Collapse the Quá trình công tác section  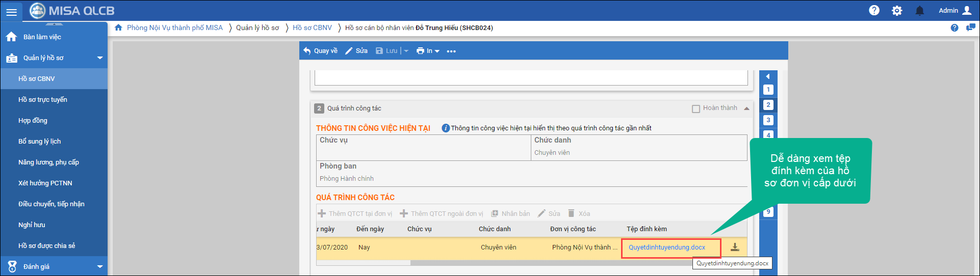(x=746, y=108)
